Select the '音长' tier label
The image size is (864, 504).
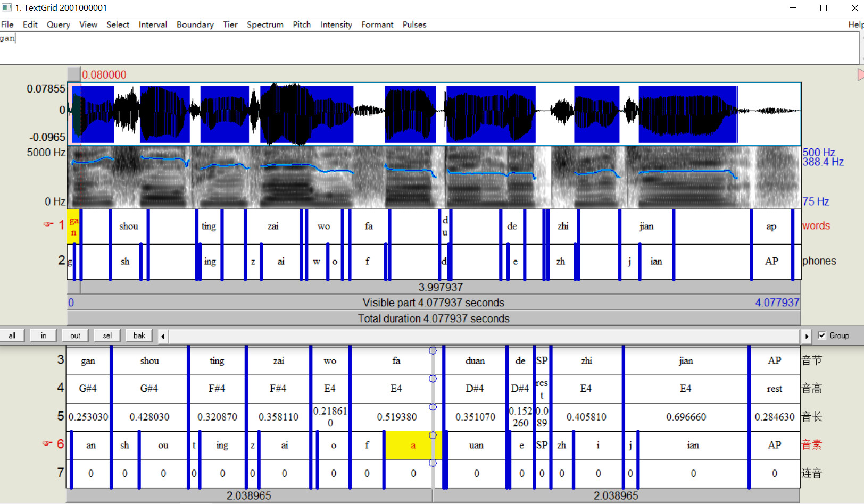pyautogui.click(x=812, y=417)
